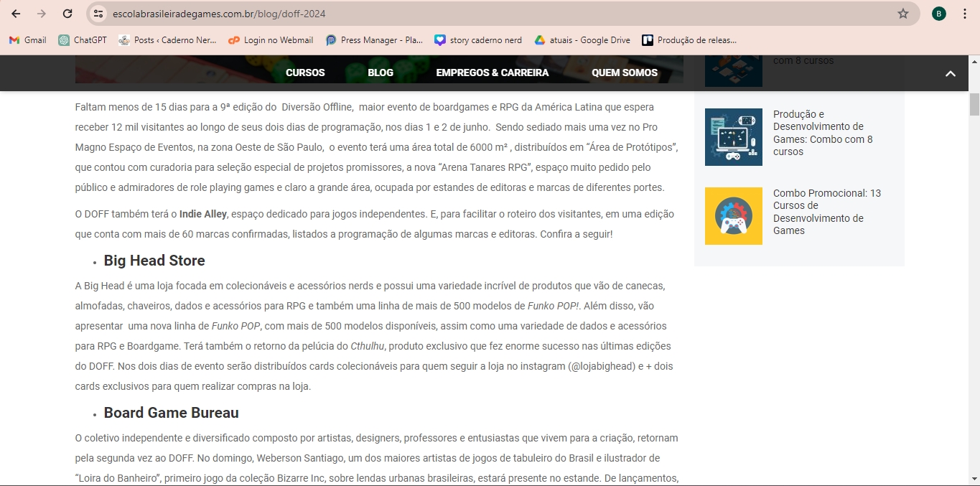Open Combo Promocional 13 Cursos link
980x486 pixels.
(826, 212)
